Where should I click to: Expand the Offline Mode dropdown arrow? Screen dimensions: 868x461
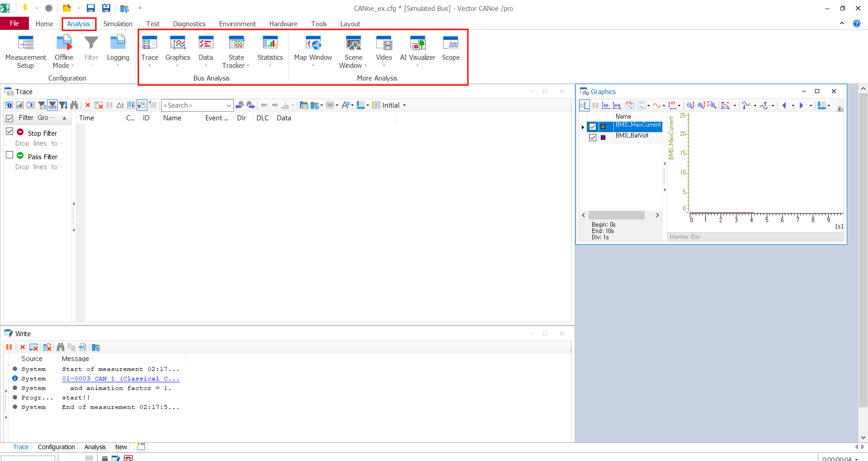73,66
